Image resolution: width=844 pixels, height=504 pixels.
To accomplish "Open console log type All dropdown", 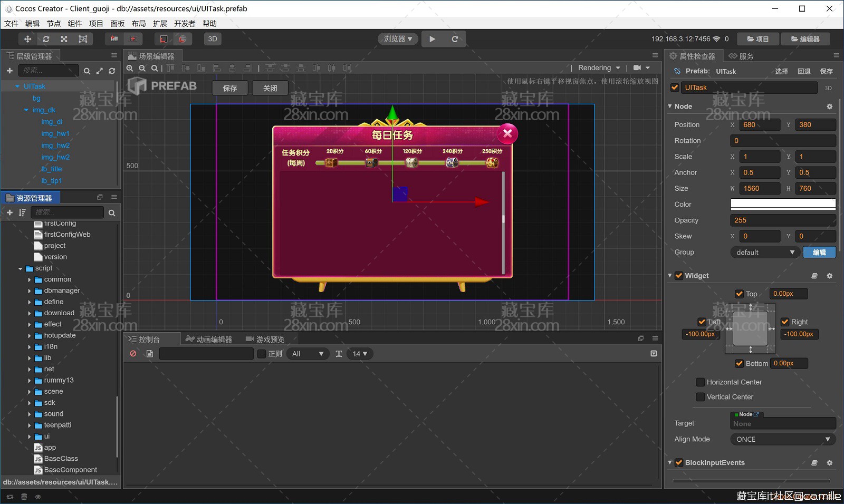I will [308, 354].
